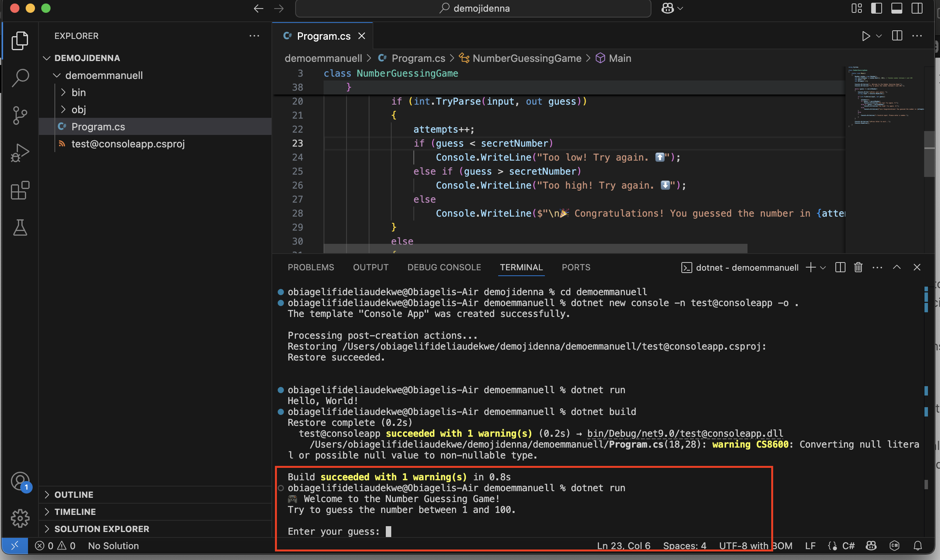Open the Testing flask icon

pyautogui.click(x=20, y=227)
